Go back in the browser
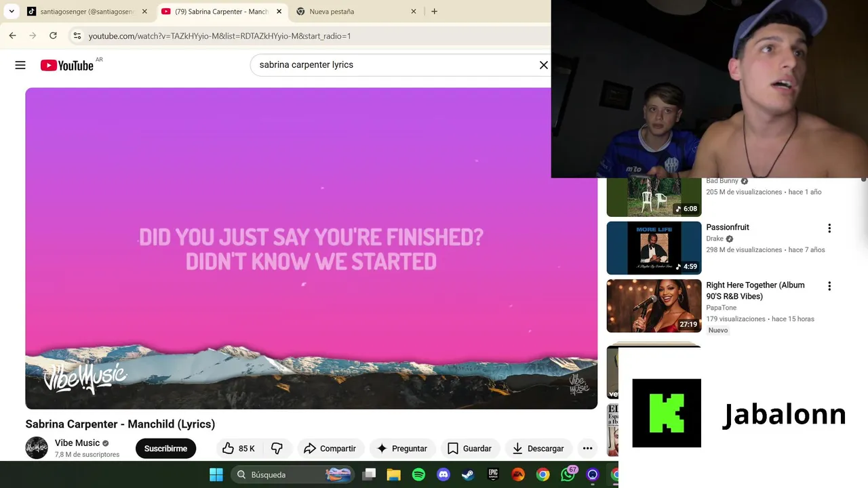 tap(12, 35)
